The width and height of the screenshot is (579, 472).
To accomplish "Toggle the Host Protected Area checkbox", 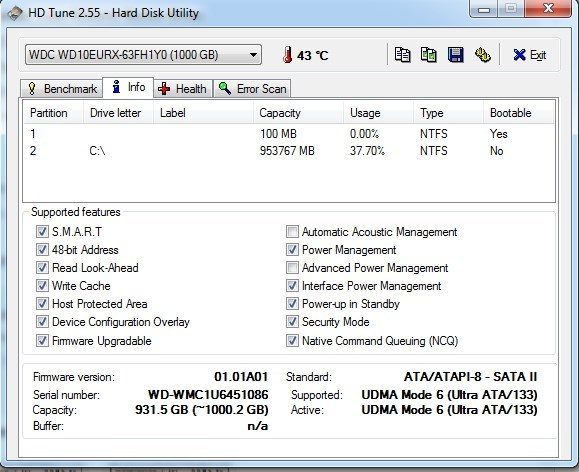I will pos(42,304).
